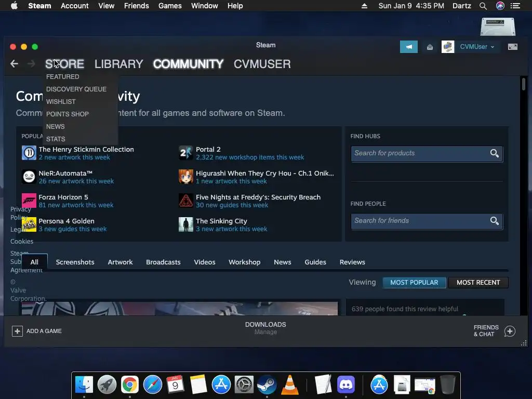532x399 pixels.
Task: Switch to the Screenshots tab
Action: (75, 262)
